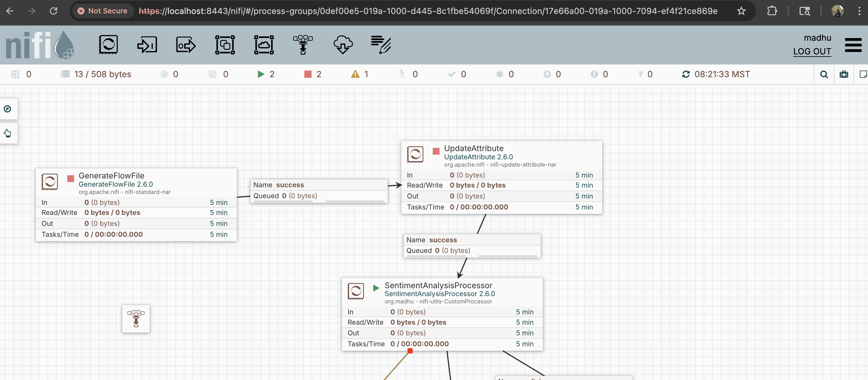Viewport: 868px width, 380px height.
Task: Click the invalid components warning icon
Action: 355,74
